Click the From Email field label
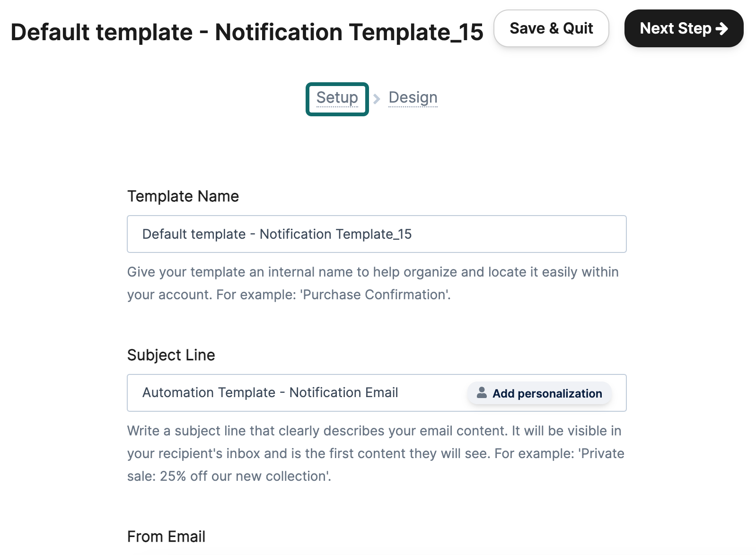This screenshot has width=756, height=555. pyautogui.click(x=167, y=537)
